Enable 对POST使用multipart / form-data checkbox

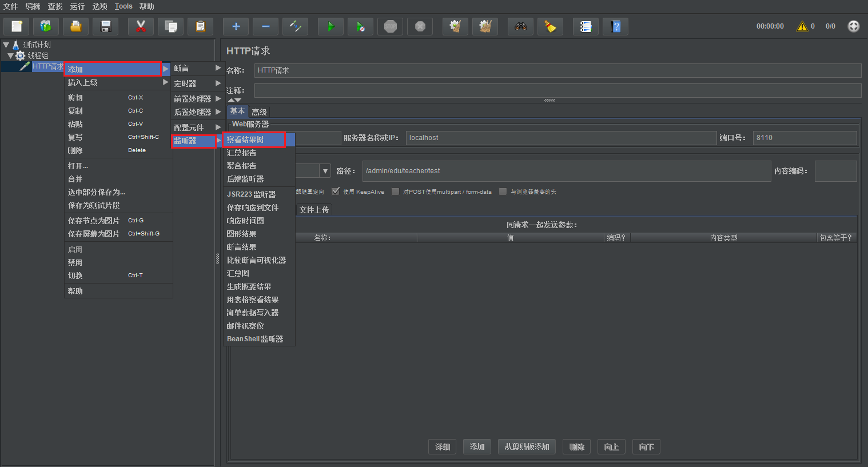click(x=395, y=191)
